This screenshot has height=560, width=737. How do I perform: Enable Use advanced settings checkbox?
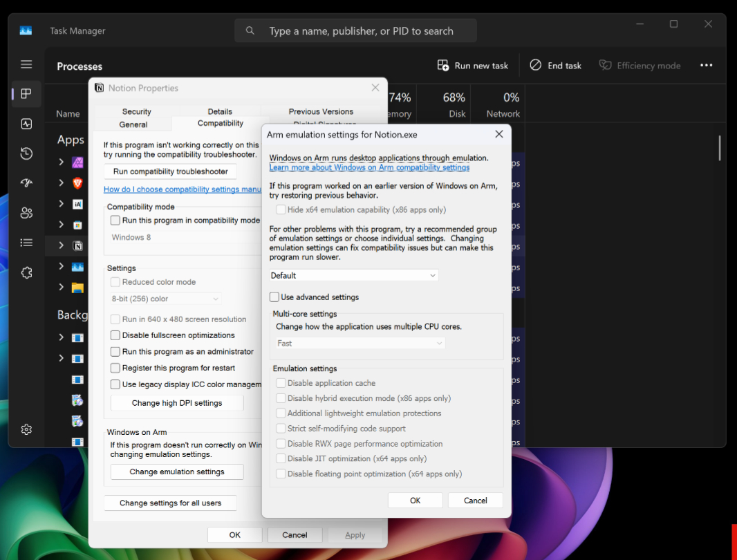(x=274, y=297)
